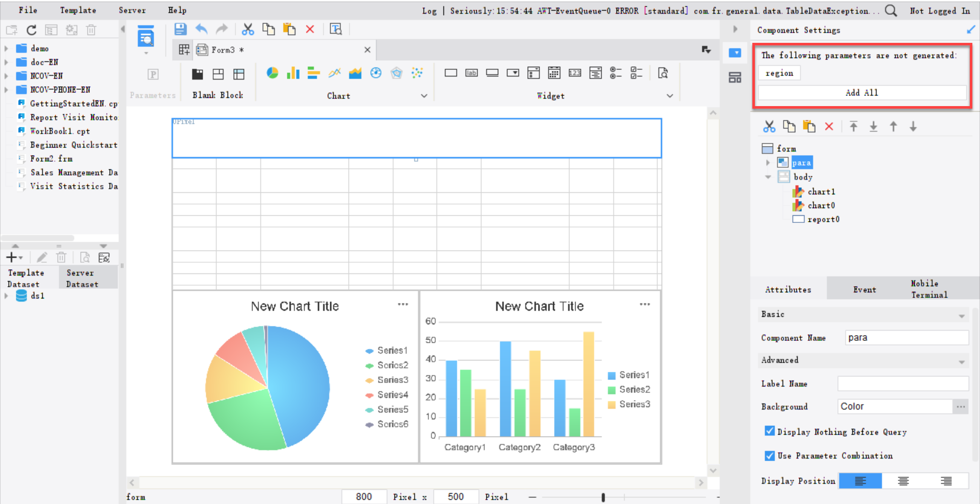Open the Widget group dropdown arrow

(670, 96)
